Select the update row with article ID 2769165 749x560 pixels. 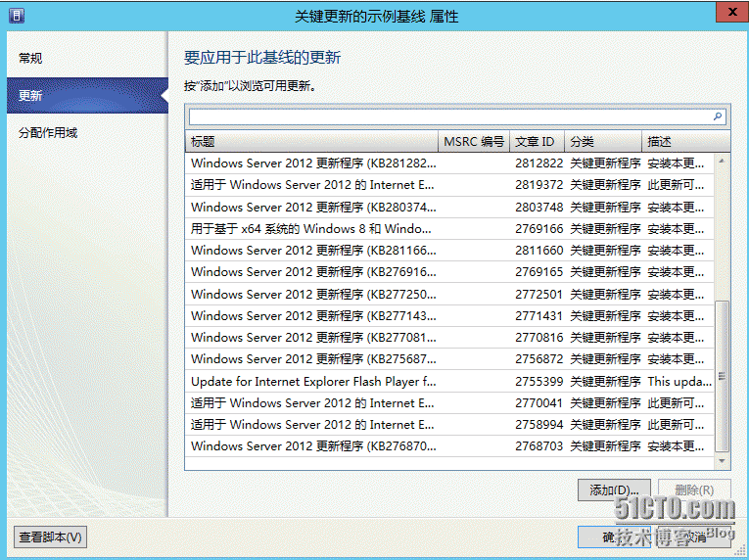pos(449,272)
